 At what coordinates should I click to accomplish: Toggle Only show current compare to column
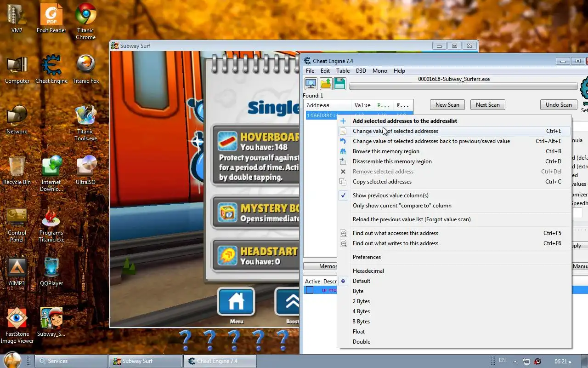[454, 206]
